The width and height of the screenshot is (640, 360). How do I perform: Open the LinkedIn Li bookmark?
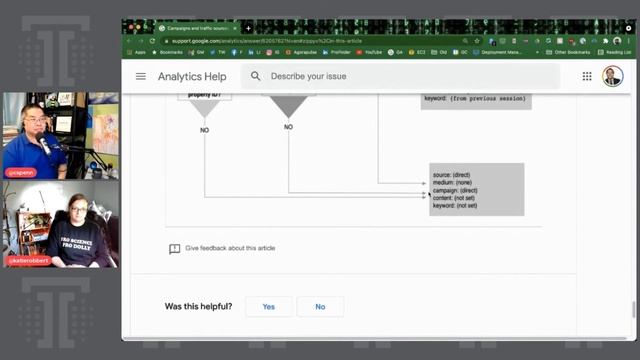tap(254, 52)
